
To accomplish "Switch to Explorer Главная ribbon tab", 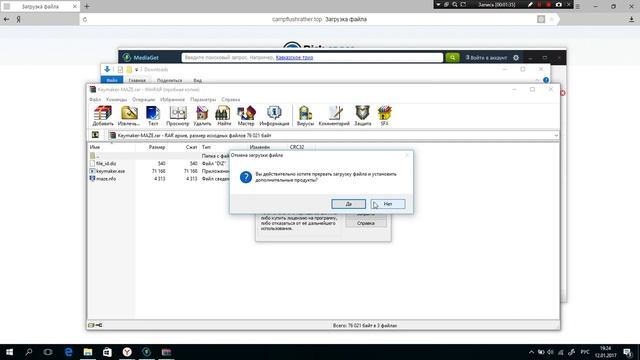I will click(137, 80).
